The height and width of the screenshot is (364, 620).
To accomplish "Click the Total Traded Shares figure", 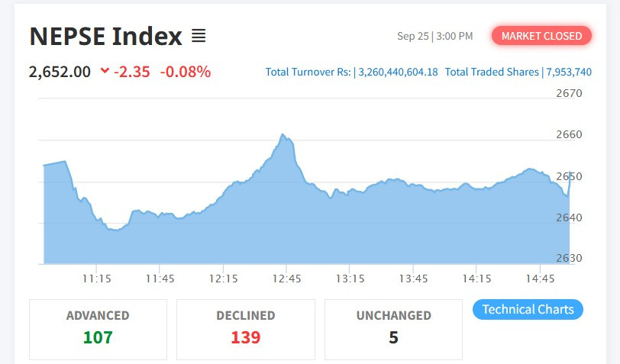I will tap(567, 72).
